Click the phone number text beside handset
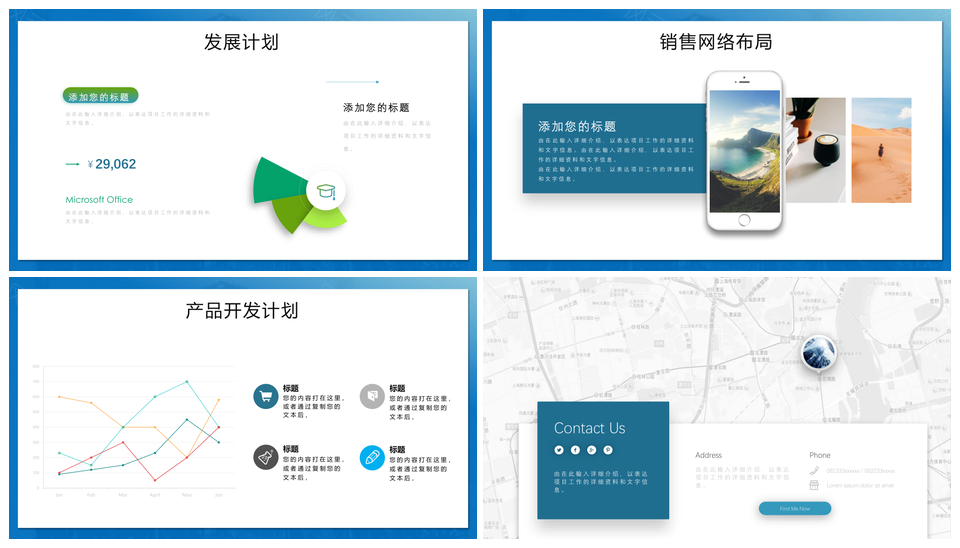This screenshot has height=548, width=960. (x=860, y=471)
